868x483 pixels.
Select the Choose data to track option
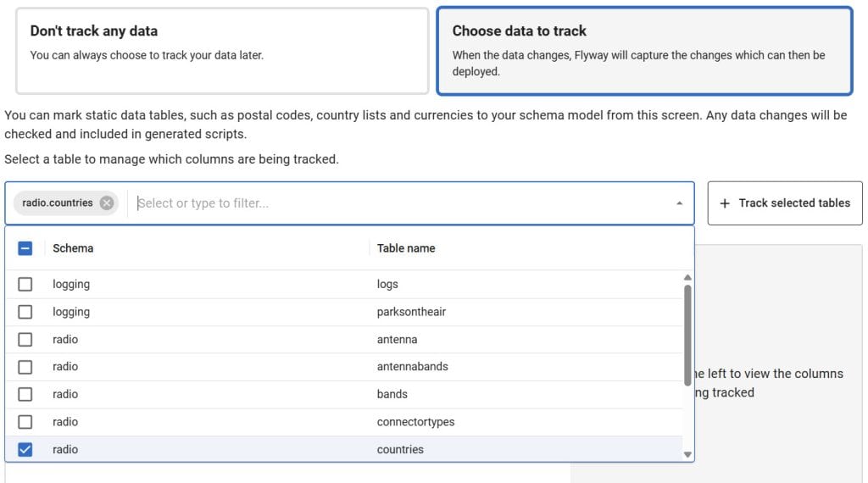[x=644, y=51]
